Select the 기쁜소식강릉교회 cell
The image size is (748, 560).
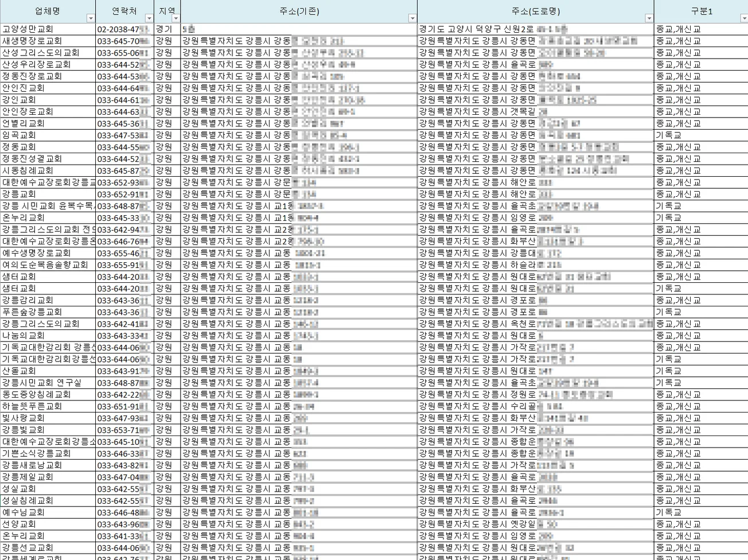[48, 453]
